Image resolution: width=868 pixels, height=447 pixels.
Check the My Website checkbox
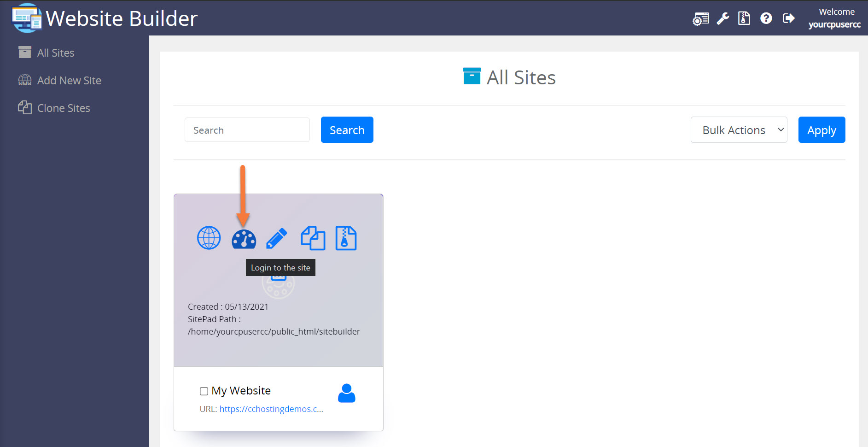point(204,391)
